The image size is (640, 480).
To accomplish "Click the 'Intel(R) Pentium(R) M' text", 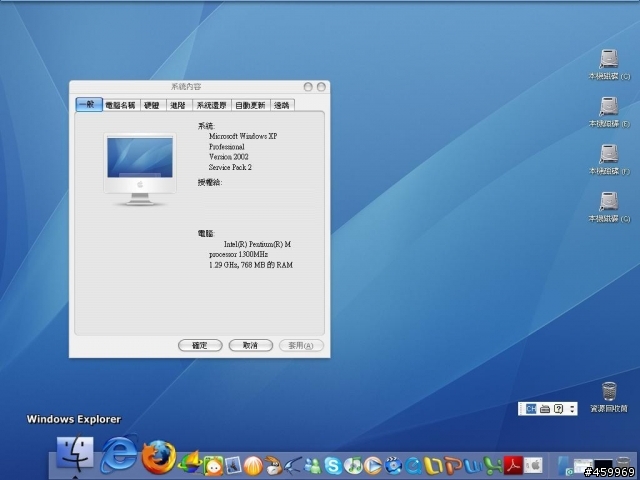I will [x=258, y=244].
